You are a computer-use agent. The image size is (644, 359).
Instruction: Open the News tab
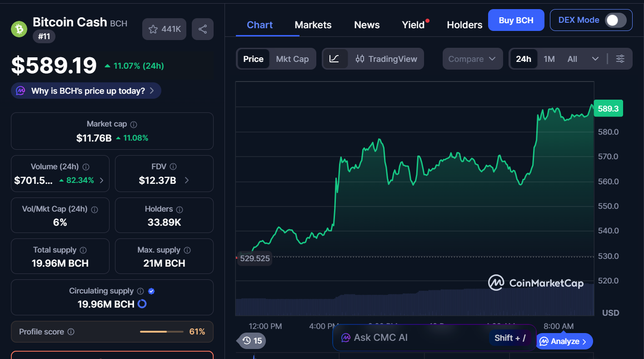point(367,25)
